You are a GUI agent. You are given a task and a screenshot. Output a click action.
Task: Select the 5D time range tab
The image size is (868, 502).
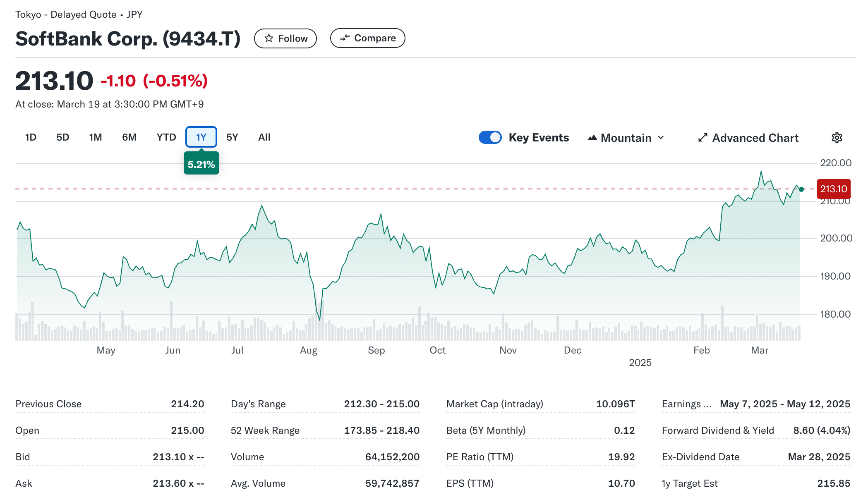point(63,137)
